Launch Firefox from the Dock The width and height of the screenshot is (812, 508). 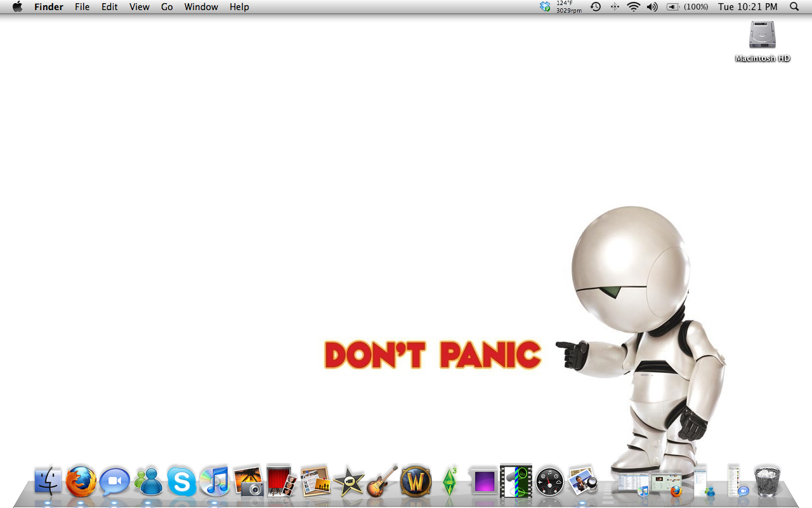pos(81,482)
